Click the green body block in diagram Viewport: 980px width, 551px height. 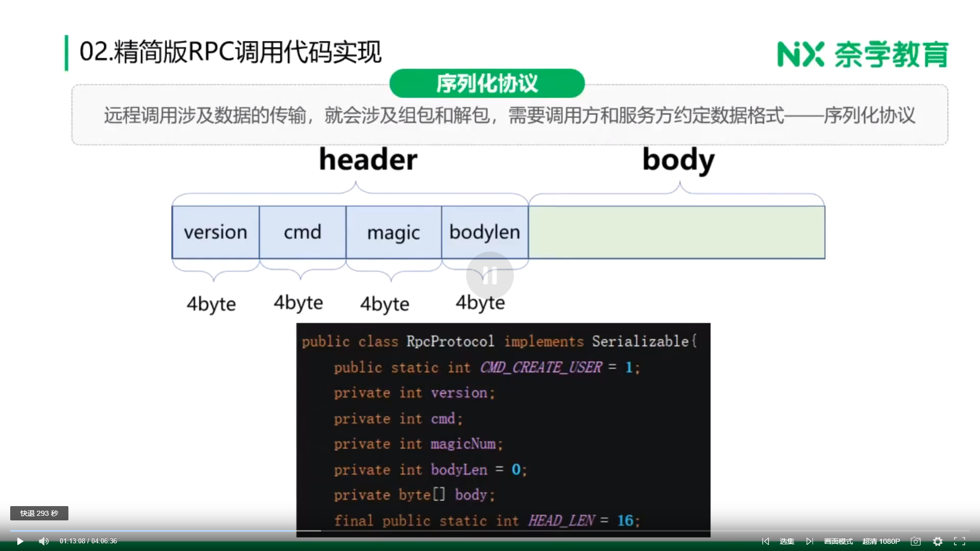(x=676, y=233)
